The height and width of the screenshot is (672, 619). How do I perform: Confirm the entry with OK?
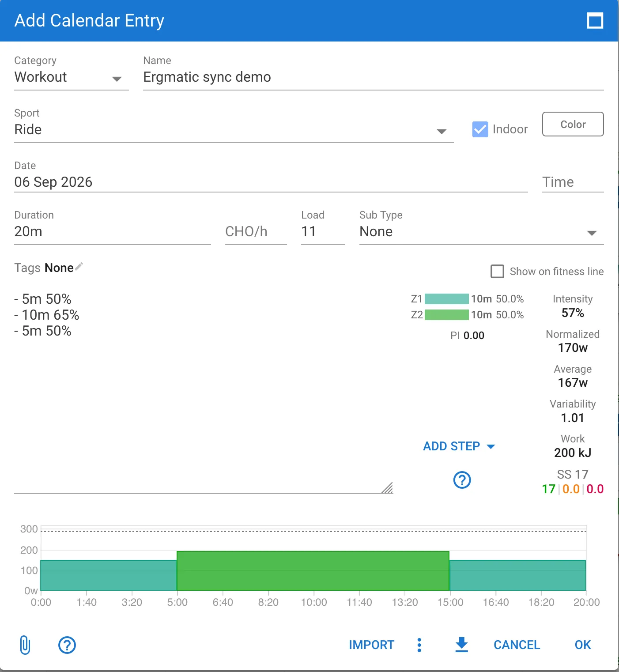[583, 645]
